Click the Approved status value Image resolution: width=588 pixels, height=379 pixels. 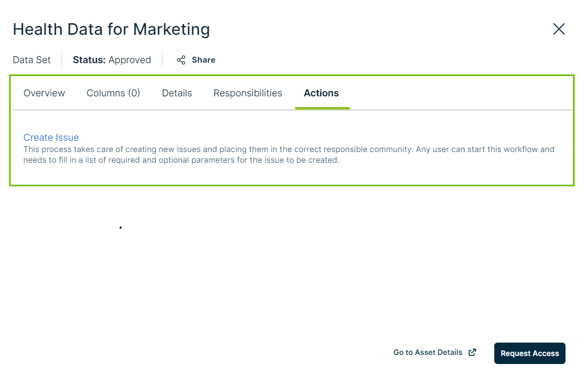click(x=130, y=60)
